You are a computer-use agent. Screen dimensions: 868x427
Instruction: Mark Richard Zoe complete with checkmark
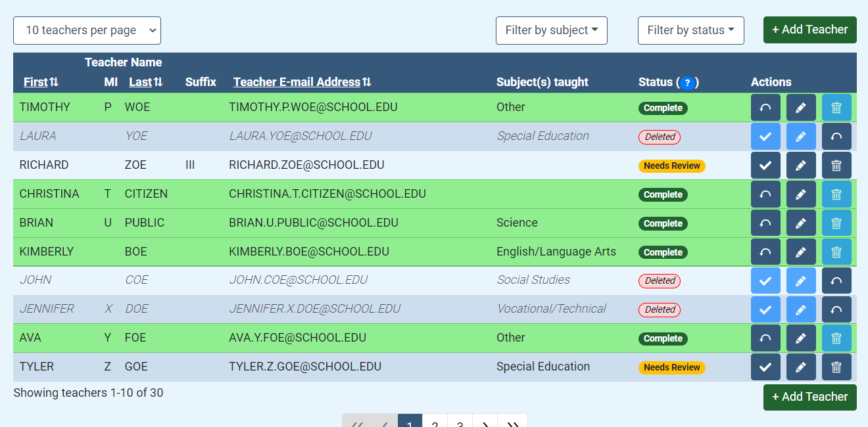765,166
